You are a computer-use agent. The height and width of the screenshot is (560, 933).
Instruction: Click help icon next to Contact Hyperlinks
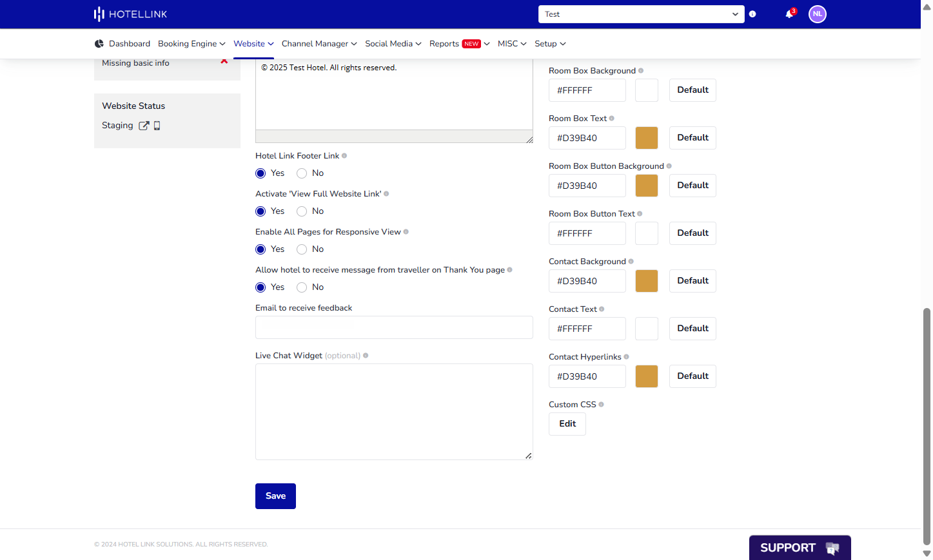pos(627,357)
